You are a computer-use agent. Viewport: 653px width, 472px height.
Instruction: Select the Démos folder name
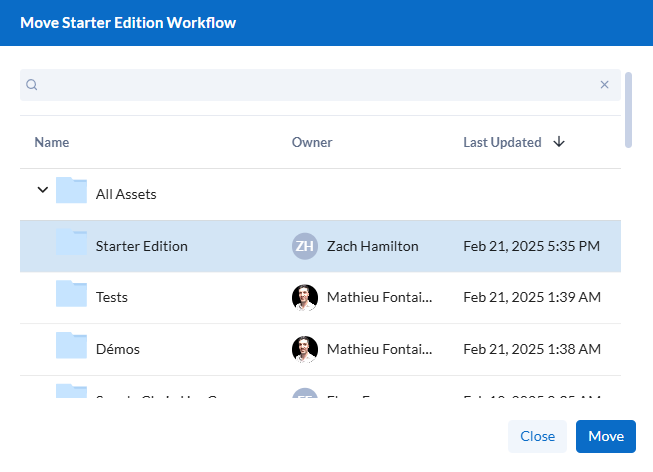coord(118,349)
